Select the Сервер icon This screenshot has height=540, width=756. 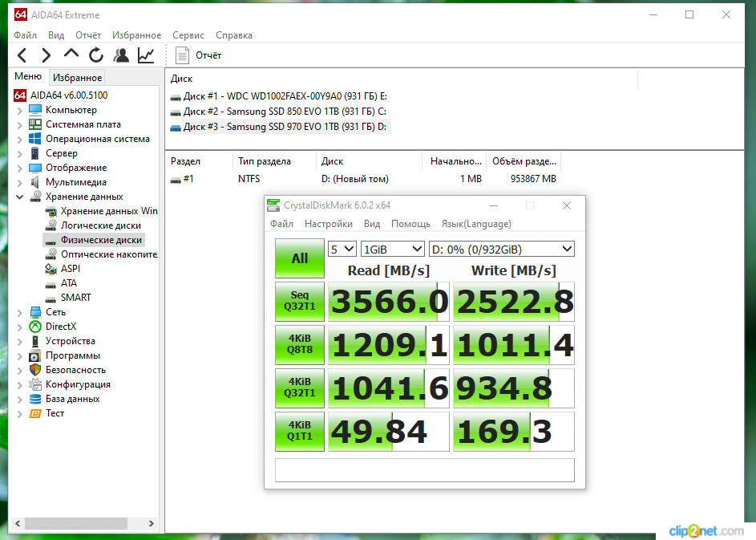pyautogui.click(x=35, y=153)
